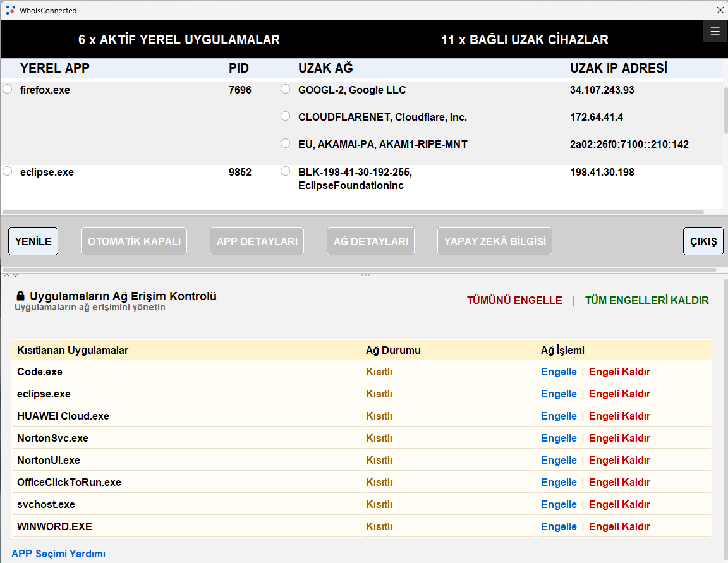Click the ÇIKIŞ exit button
This screenshot has width=728, height=563.
pos(703,241)
